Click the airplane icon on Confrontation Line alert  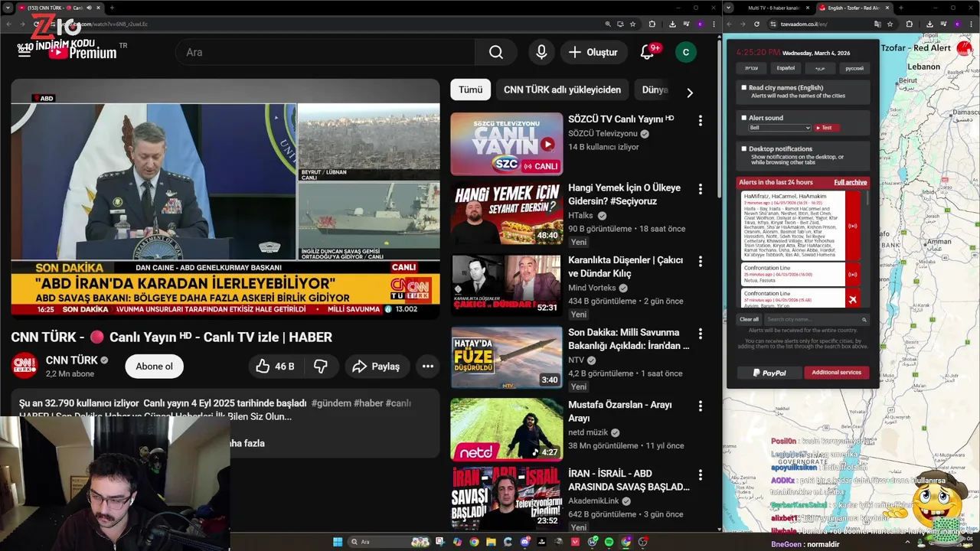pyautogui.click(x=853, y=298)
